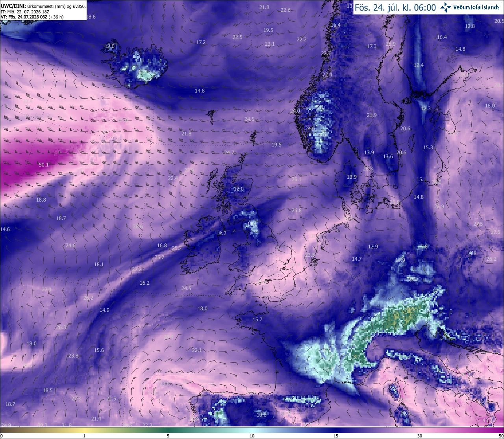Viewport: 504px width, 439px height.
Task: Click the 15.3 value over the Baltic
Action: [428, 147]
